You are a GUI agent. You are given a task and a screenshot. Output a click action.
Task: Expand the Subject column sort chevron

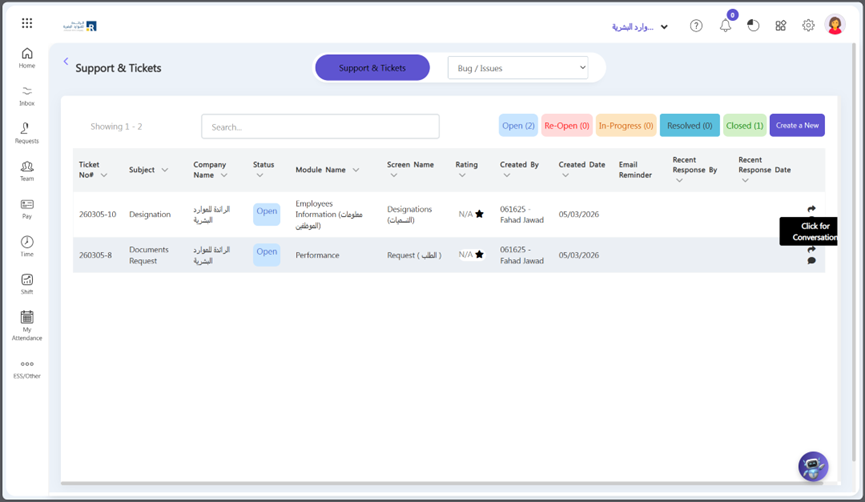(165, 170)
